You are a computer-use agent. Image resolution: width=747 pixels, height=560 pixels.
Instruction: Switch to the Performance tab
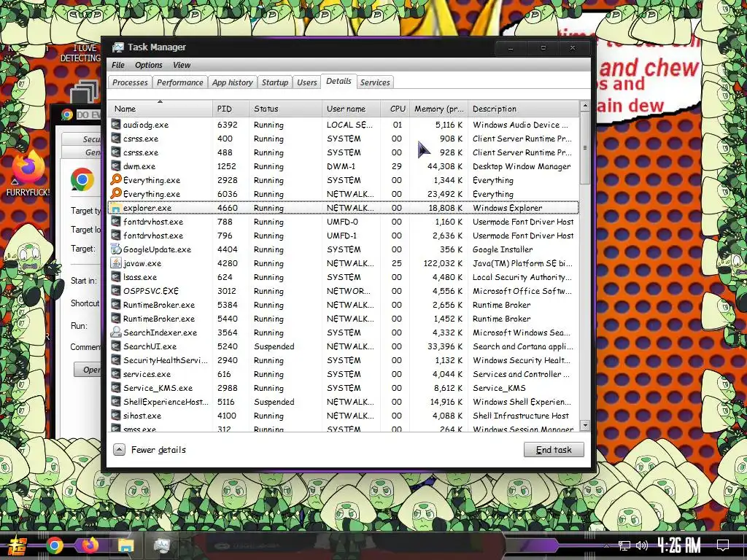pyautogui.click(x=180, y=82)
